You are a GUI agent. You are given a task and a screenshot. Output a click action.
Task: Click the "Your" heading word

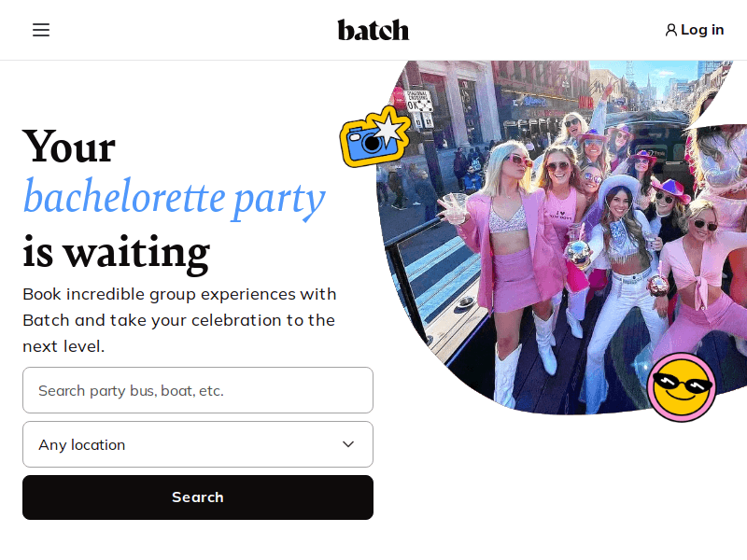pyautogui.click(x=69, y=146)
